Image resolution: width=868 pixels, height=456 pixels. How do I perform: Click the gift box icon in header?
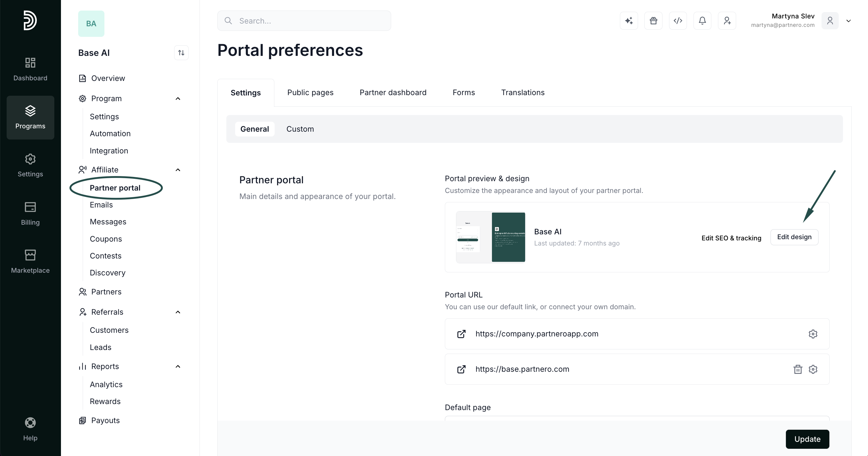pos(653,21)
